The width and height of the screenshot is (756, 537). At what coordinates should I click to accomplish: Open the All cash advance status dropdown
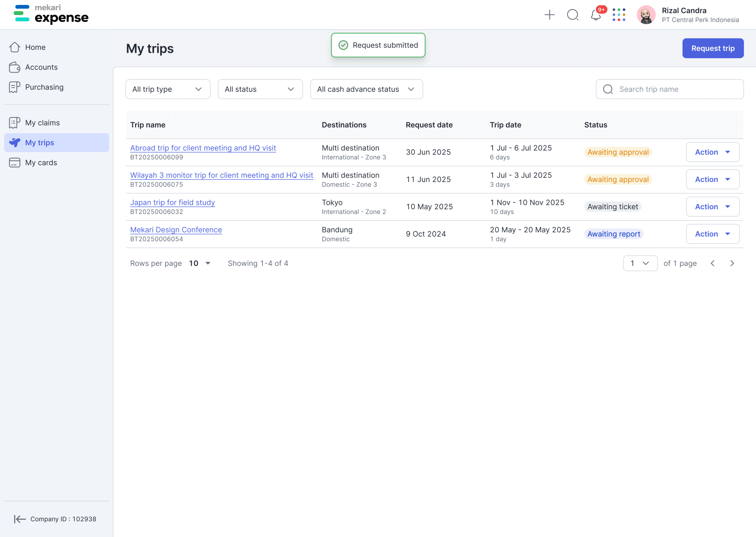(x=366, y=89)
